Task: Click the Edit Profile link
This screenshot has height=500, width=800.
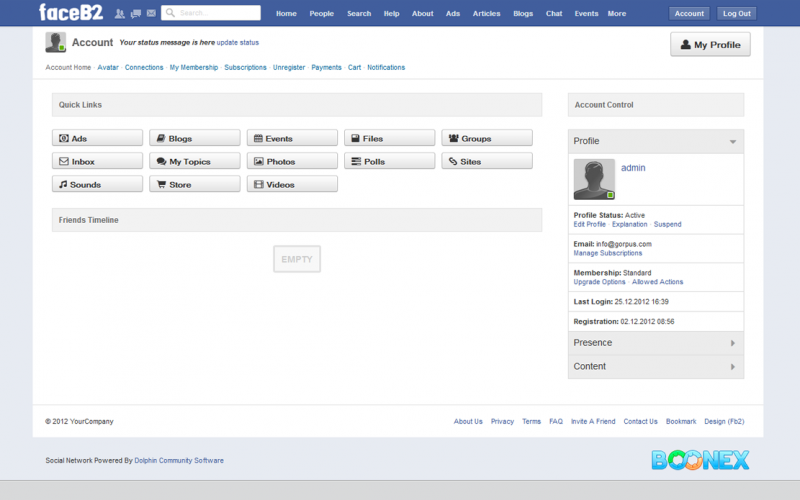Action: tap(589, 224)
